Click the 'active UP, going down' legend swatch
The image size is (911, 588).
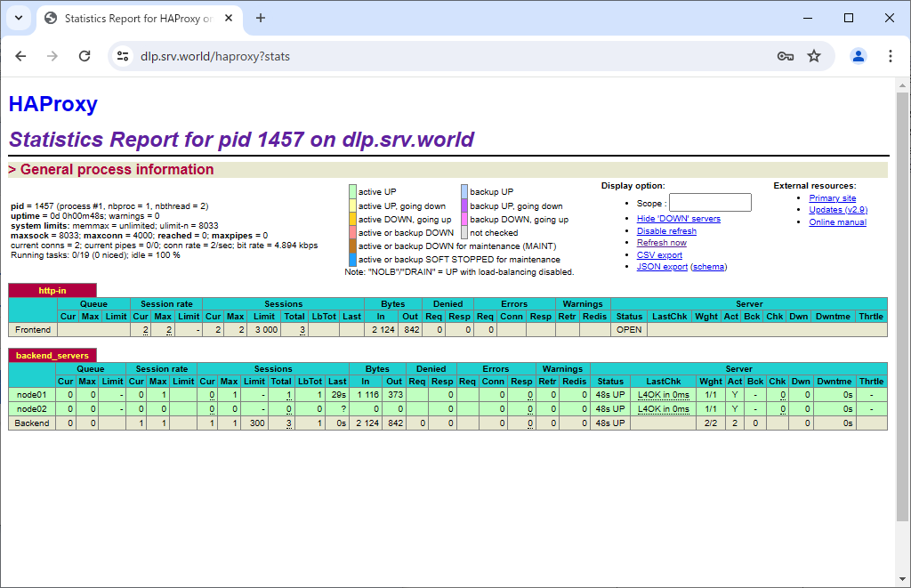click(352, 205)
